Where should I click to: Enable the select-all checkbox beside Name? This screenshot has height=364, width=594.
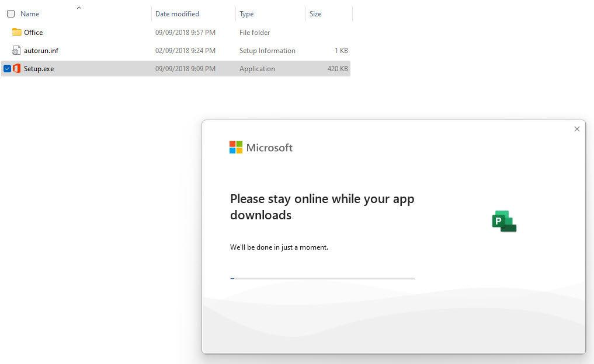[10, 13]
